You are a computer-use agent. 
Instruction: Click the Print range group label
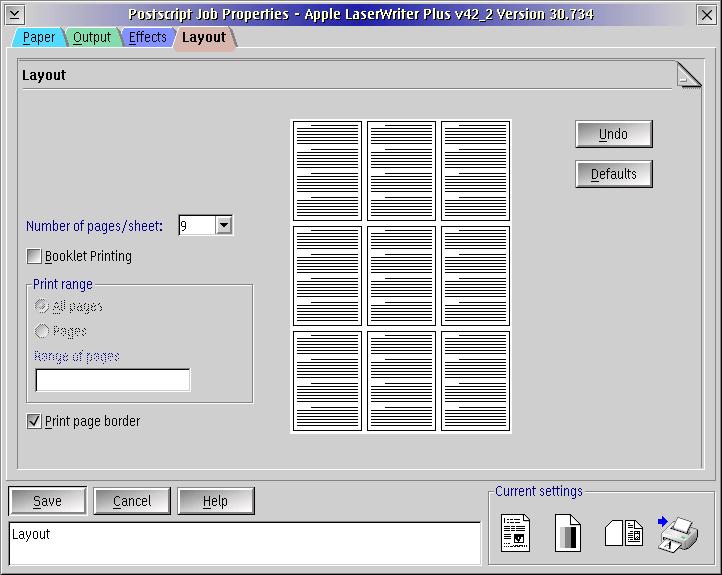tap(63, 284)
